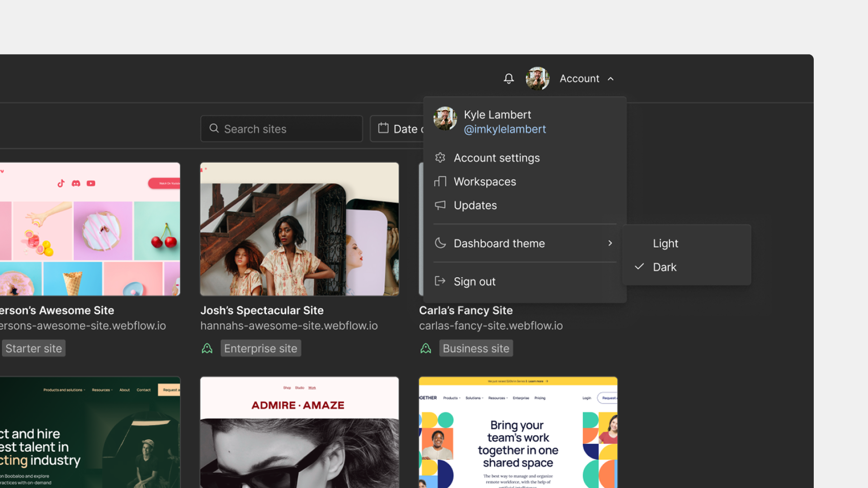Collapse the Account dropdown chevron
The image size is (868, 488).
pyautogui.click(x=611, y=78)
